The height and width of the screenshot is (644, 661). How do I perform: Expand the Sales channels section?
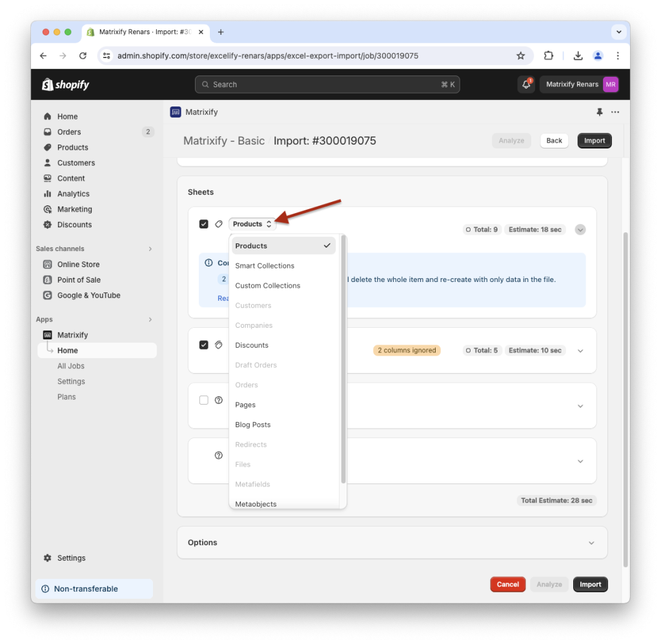click(x=149, y=248)
